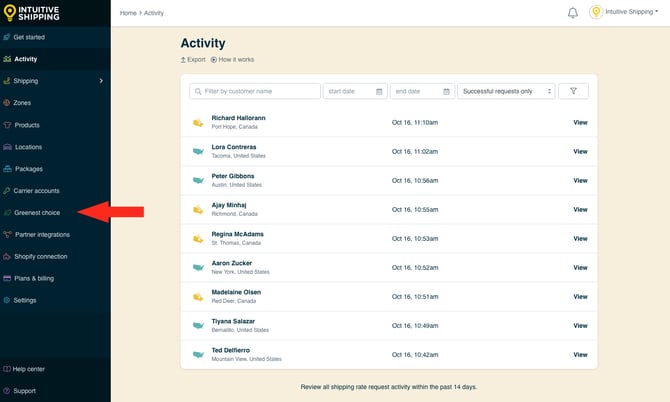View Ajay Minhaj's request
This screenshot has height=402, width=670.
[580, 210]
